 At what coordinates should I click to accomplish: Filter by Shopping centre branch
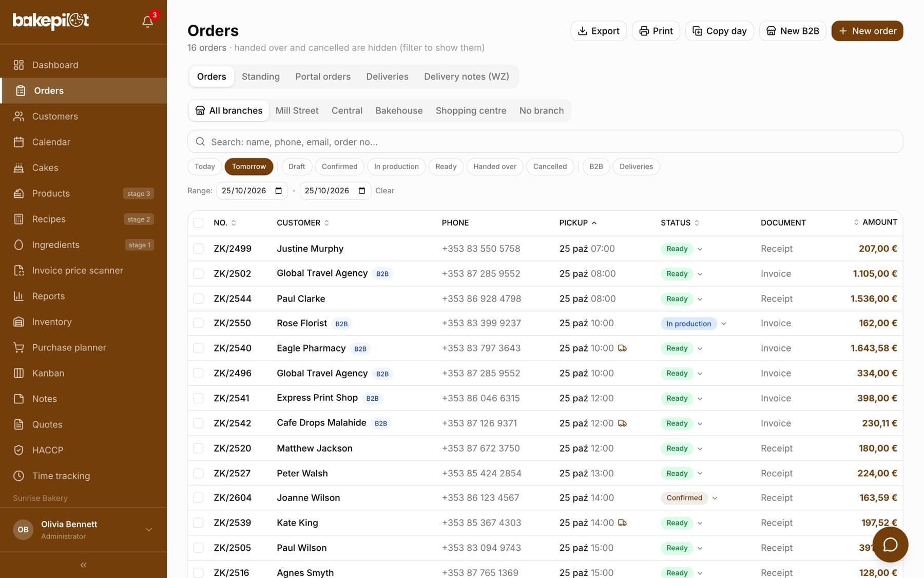471,110
